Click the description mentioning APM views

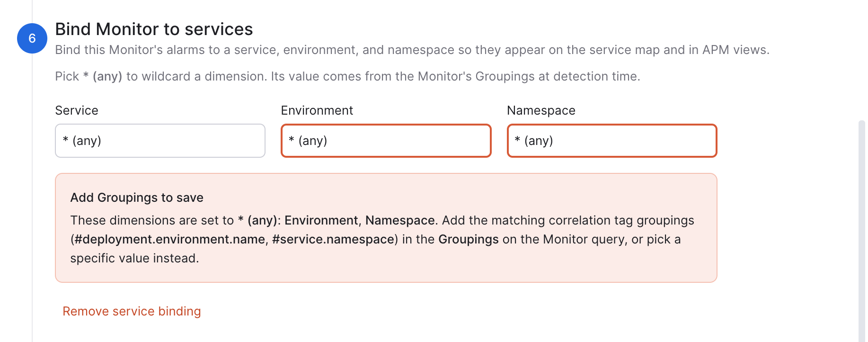pos(412,50)
